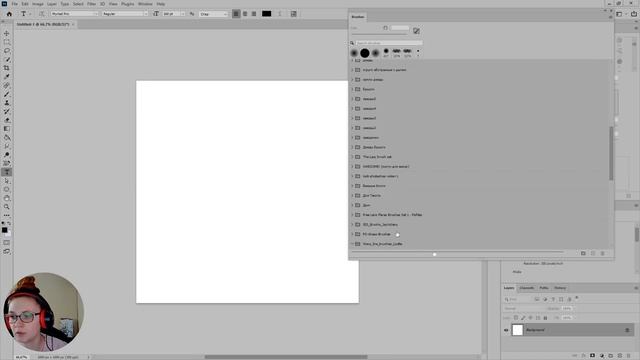
Task: Switch to the Paths tab
Action: [544, 288]
